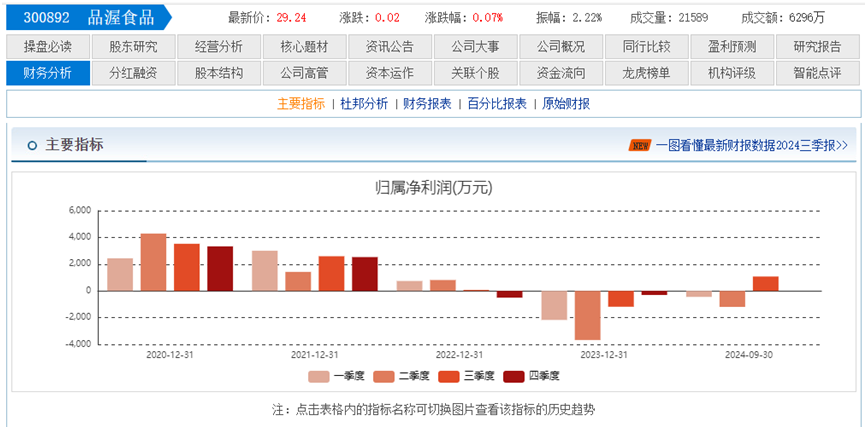Click the 振幅 2.22% value
This screenshot has width=867, height=429.
point(586,18)
